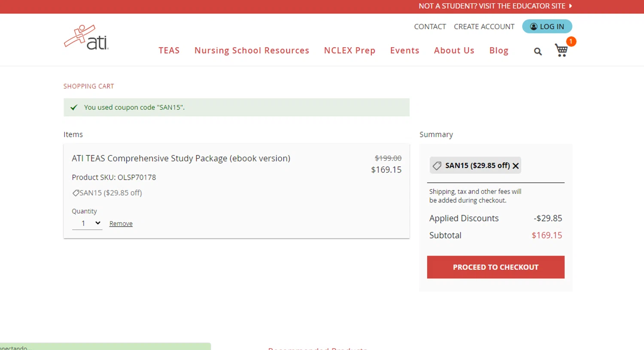This screenshot has height=350, width=644.
Task: Open the NCLEX Prep menu
Action: (x=349, y=51)
